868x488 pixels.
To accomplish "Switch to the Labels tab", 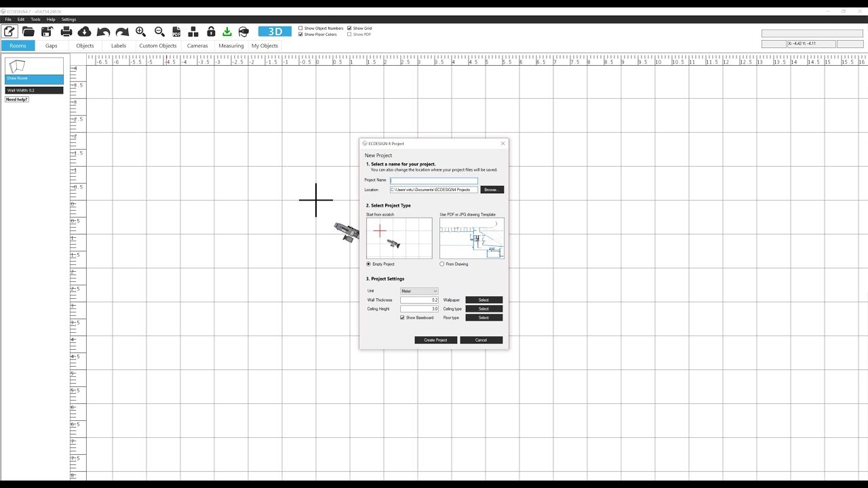I will click(119, 46).
